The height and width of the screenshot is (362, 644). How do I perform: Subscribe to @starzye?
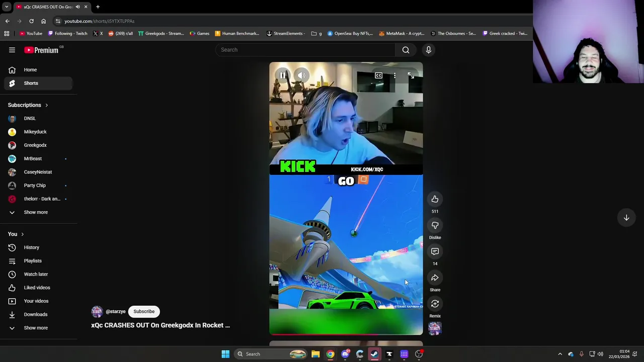pyautogui.click(x=144, y=311)
